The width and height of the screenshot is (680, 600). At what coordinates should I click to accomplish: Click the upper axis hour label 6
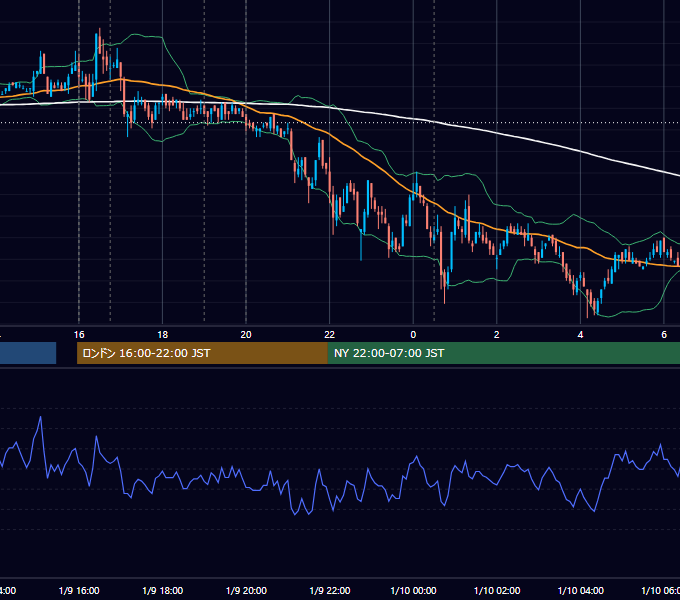664,335
